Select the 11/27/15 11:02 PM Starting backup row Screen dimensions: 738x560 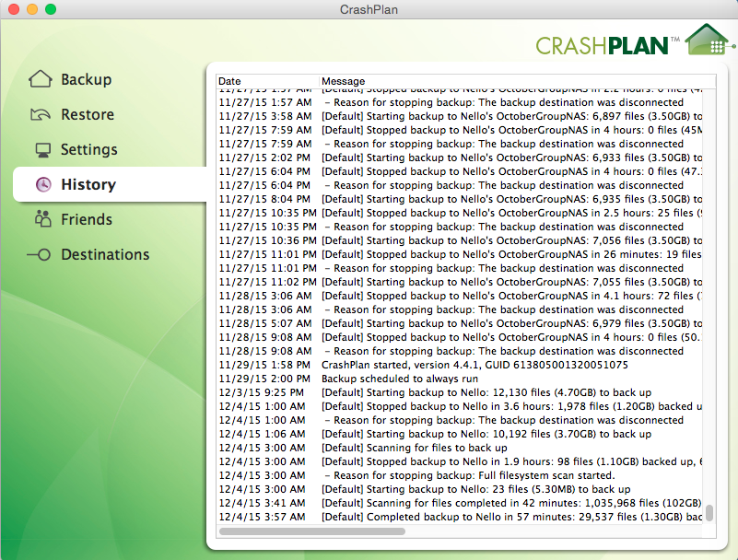[x=460, y=282]
